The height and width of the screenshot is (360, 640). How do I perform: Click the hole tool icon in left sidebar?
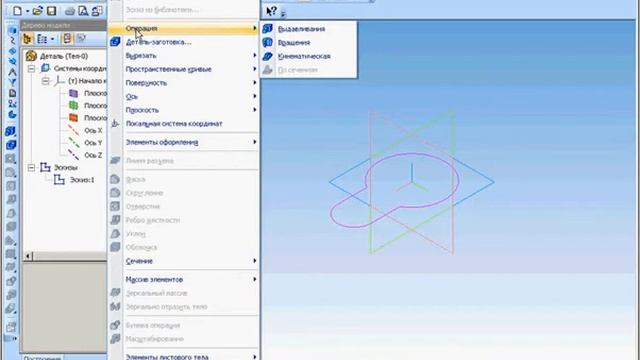[11, 186]
